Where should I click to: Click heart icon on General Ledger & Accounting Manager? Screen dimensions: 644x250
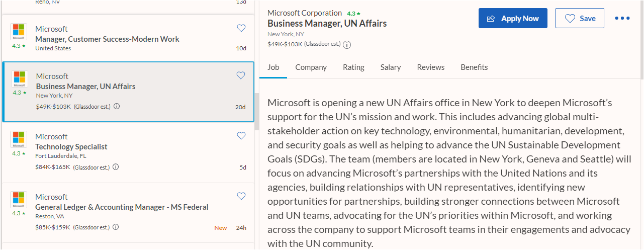pos(241,196)
